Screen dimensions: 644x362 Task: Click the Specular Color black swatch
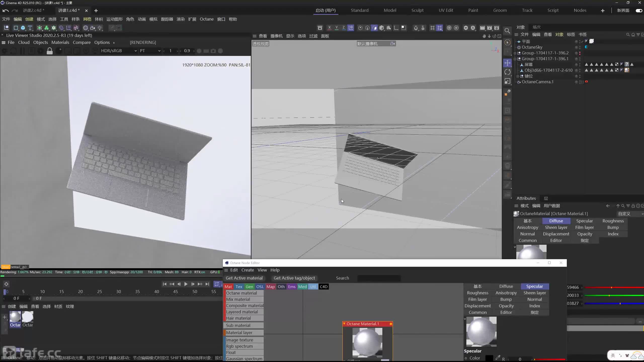click(x=489, y=358)
